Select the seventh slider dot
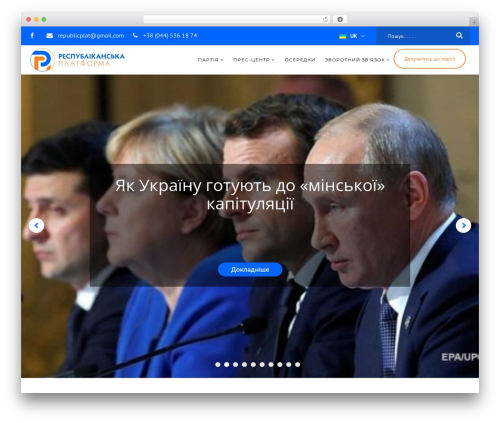 271,364
